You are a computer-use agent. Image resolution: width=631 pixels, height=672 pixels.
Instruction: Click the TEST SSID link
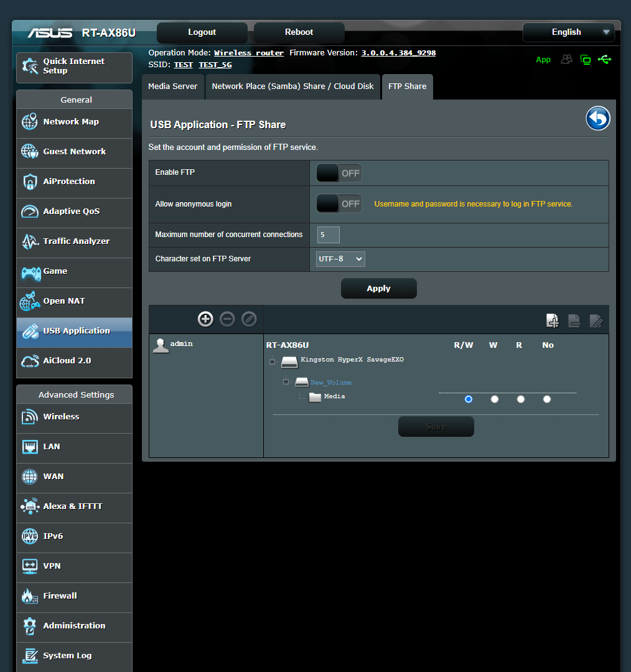pos(183,65)
